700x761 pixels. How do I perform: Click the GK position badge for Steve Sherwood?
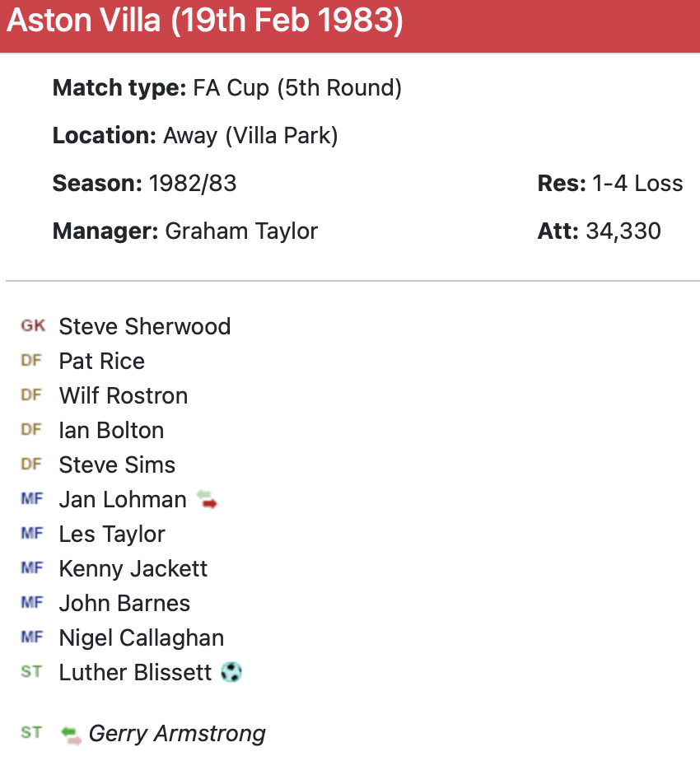pyautogui.click(x=33, y=326)
